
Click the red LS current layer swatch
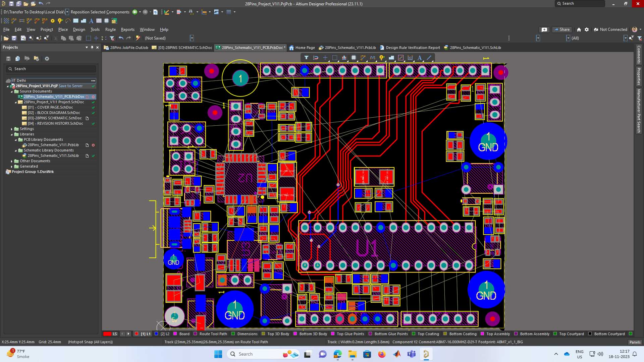tap(107, 334)
